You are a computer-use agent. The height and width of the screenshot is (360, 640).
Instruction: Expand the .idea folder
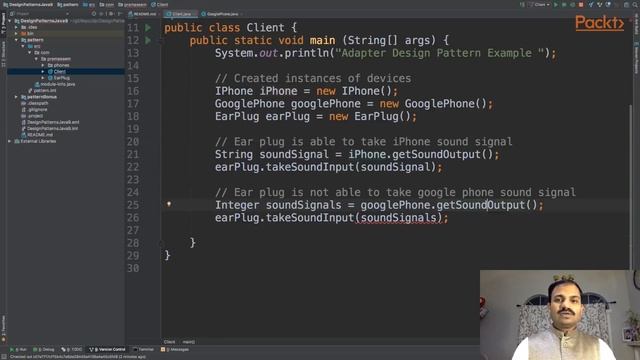coord(16,27)
